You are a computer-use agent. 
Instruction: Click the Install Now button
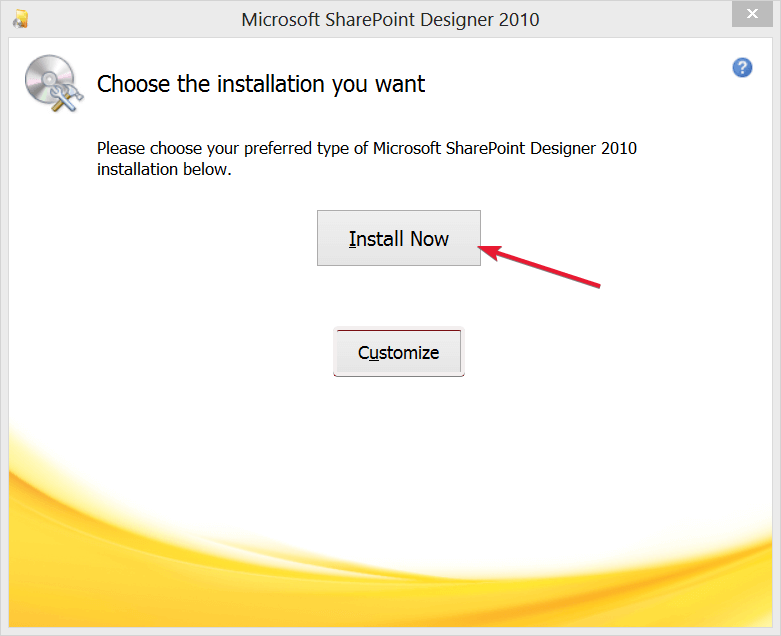pos(398,238)
